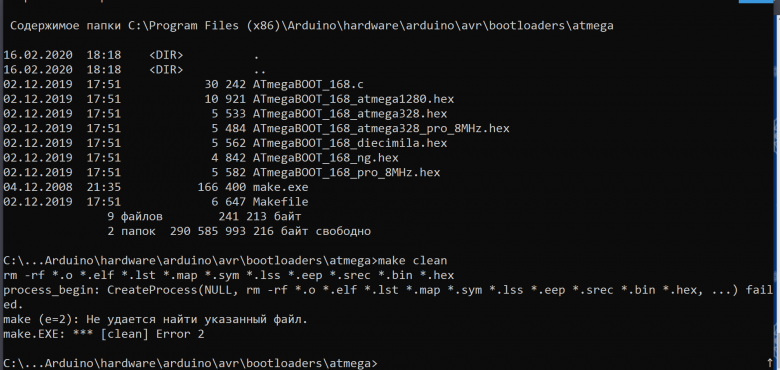The width and height of the screenshot is (780, 370).
Task: Click the typed 'make clean' command text
Action: [x=412, y=261]
